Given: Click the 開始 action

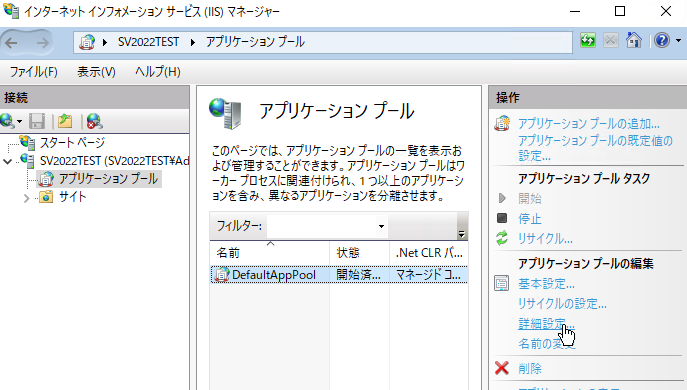Looking at the screenshot, I should [x=530, y=199].
